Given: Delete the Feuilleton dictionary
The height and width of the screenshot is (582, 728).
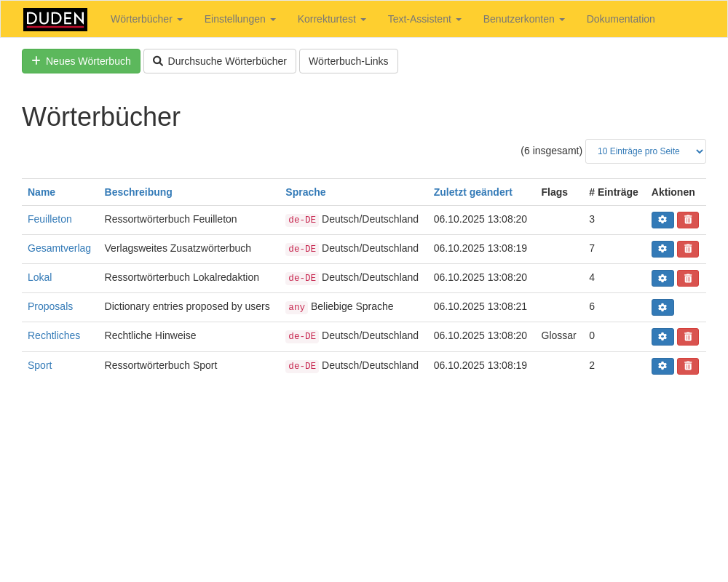Looking at the screenshot, I should [688, 220].
